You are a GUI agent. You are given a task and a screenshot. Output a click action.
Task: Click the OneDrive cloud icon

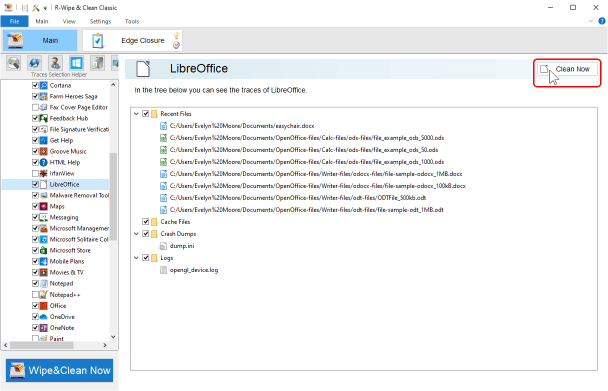[x=44, y=317]
